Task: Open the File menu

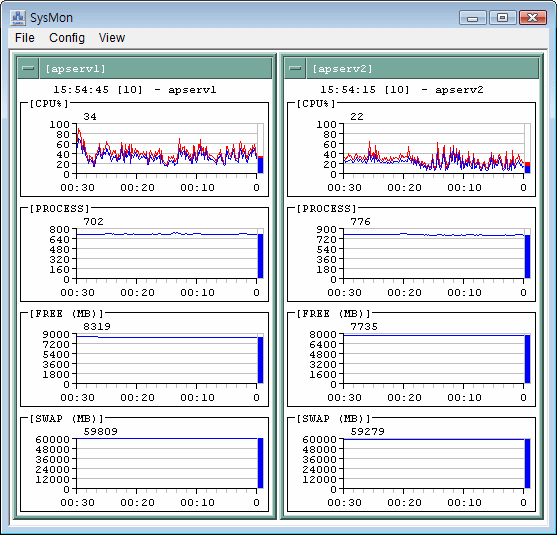Action: pos(25,38)
